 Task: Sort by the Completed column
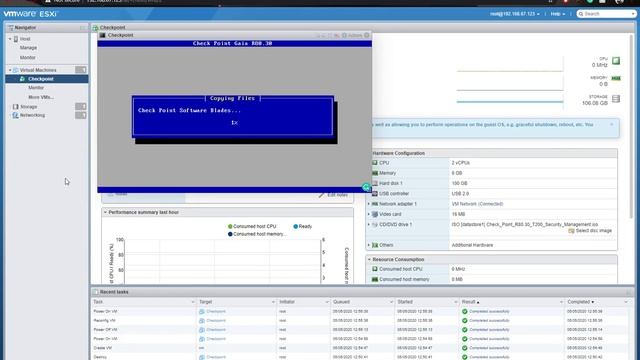click(x=580, y=302)
